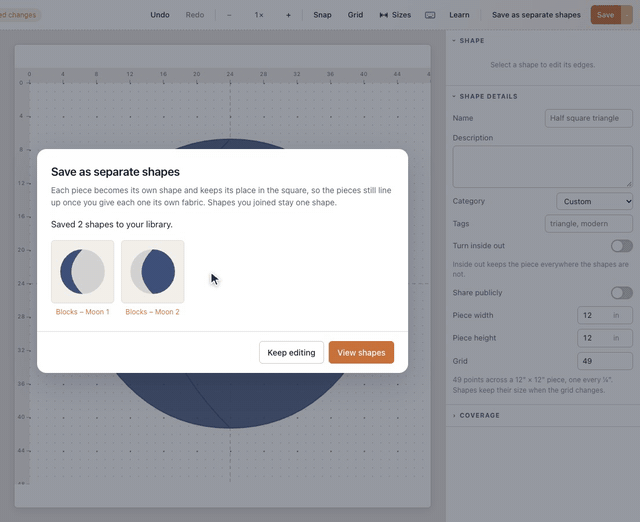Image resolution: width=640 pixels, height=522 pixels.
Task: Click the Redo button in toolbar
Action: (x=195, y=15)
